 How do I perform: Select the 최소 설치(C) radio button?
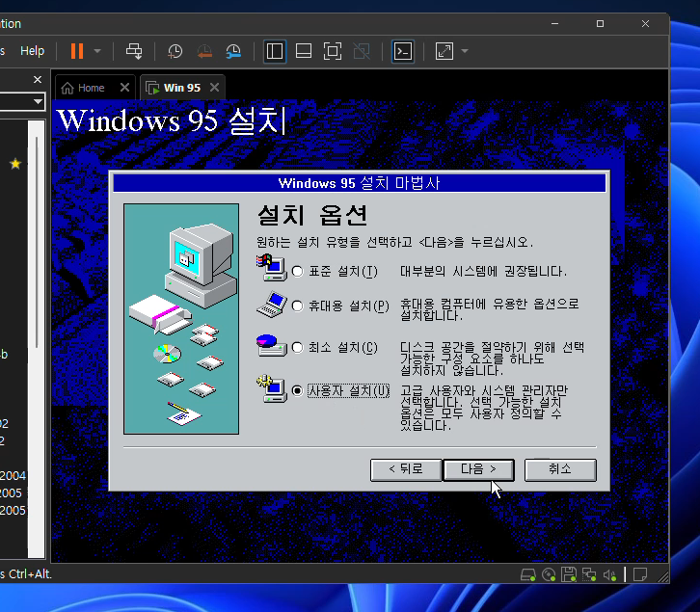[x=297, y=347]
